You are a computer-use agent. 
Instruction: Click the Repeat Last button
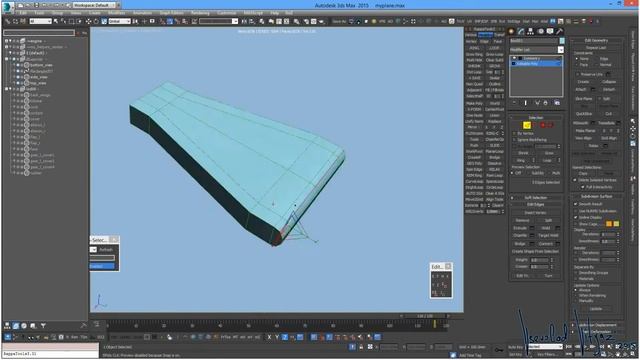click(x=596, y=48)
